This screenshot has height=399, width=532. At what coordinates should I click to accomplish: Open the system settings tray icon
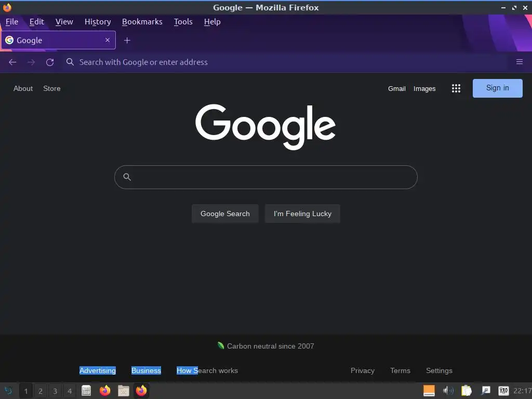click(x=503, y=391)
